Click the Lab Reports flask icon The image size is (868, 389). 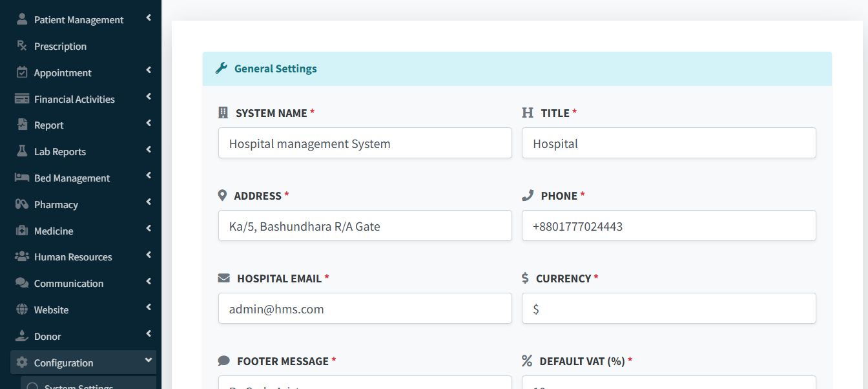coord(22,151)
